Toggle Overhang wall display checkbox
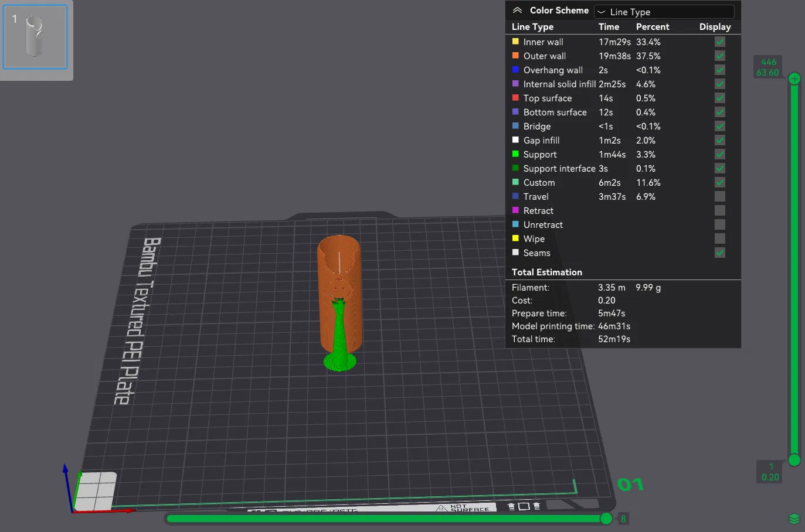The image size is (805, 532). point(720,70)
